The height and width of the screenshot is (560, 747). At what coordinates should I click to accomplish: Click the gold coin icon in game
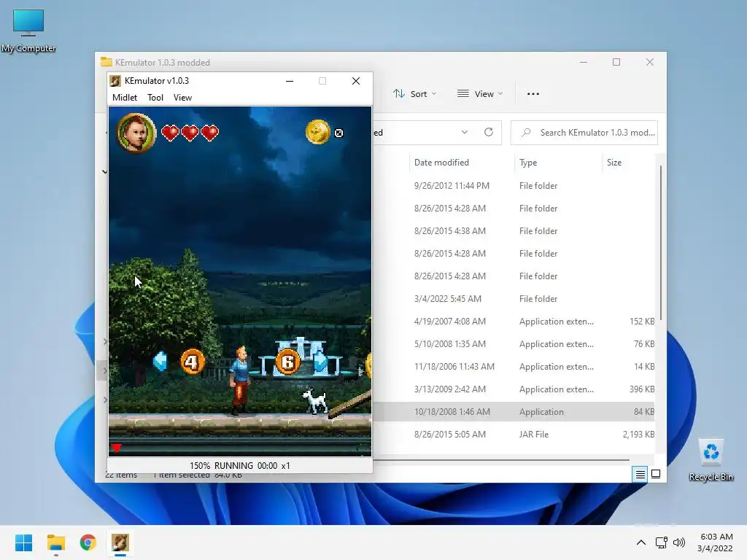(318, 132)
